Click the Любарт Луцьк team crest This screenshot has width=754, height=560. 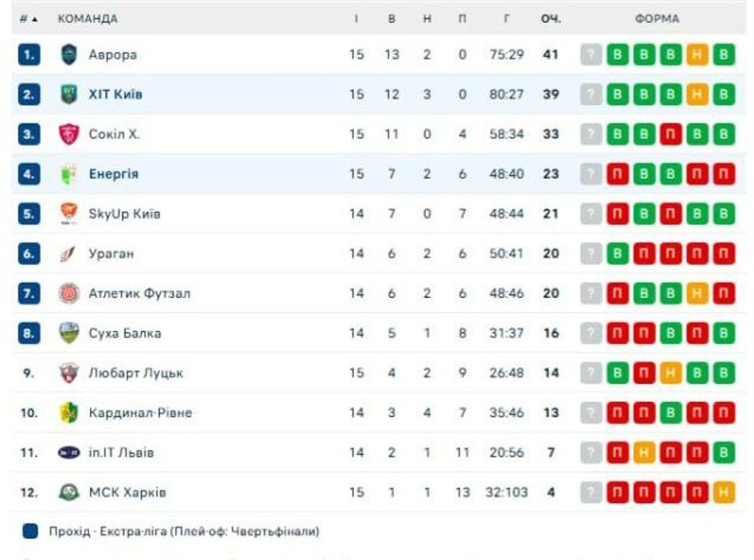69,373
